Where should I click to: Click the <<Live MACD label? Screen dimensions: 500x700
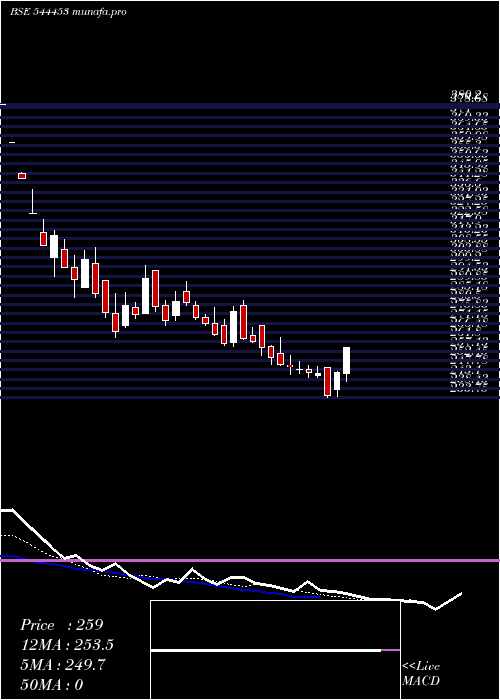(x=421, y=673)
